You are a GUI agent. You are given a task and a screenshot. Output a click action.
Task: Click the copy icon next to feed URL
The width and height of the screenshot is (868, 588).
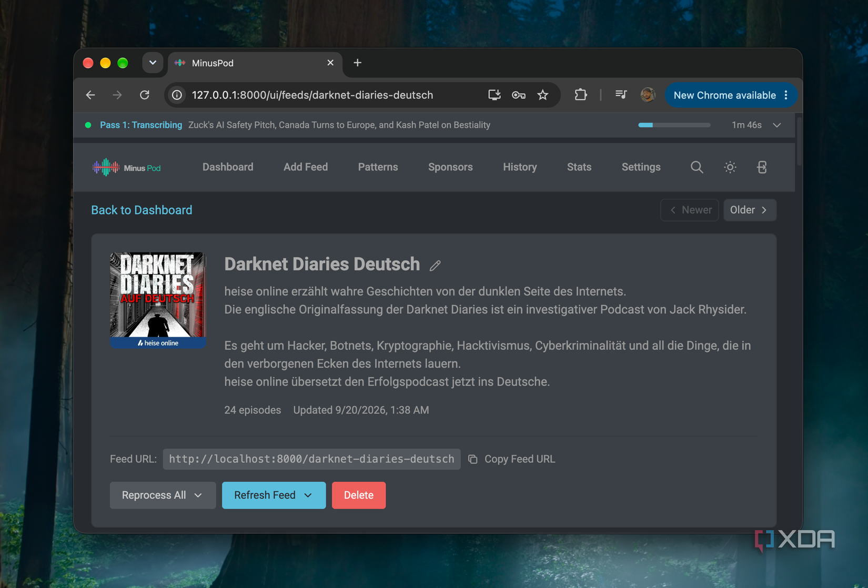[473, 459]
